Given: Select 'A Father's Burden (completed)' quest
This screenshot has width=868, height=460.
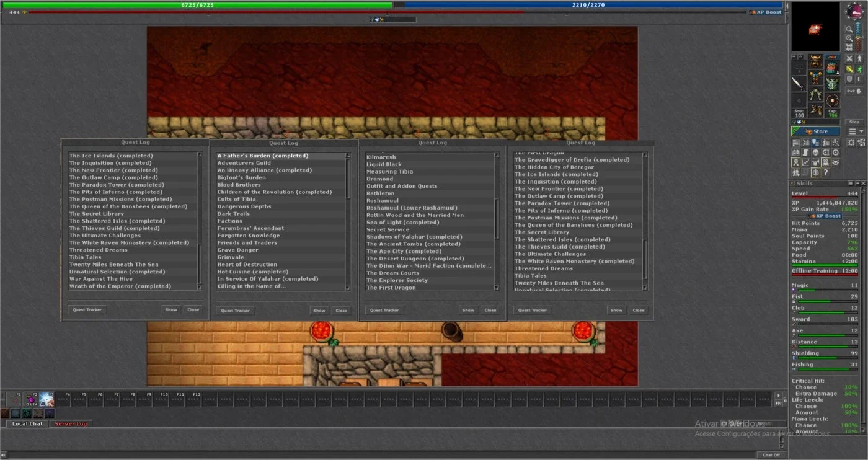Looking at the screenshot, I should click(x=281, y=156).
